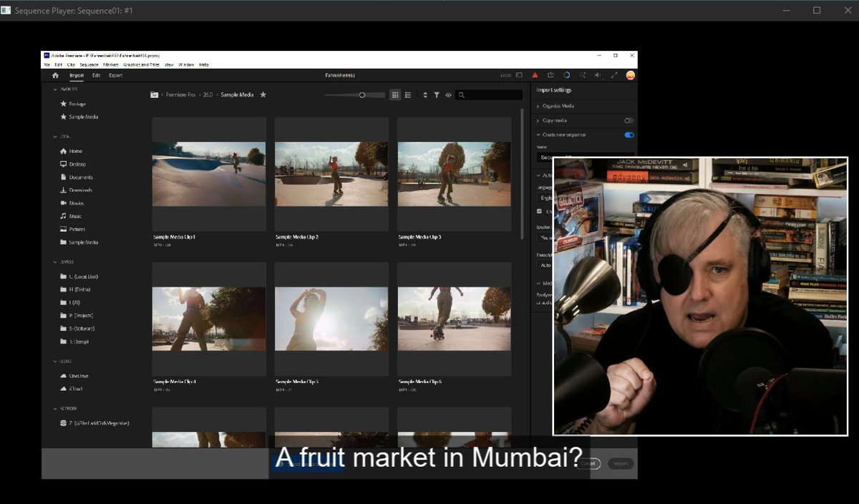Open Movies location in sidebar
859x504 pixels.
coord(72,203)
